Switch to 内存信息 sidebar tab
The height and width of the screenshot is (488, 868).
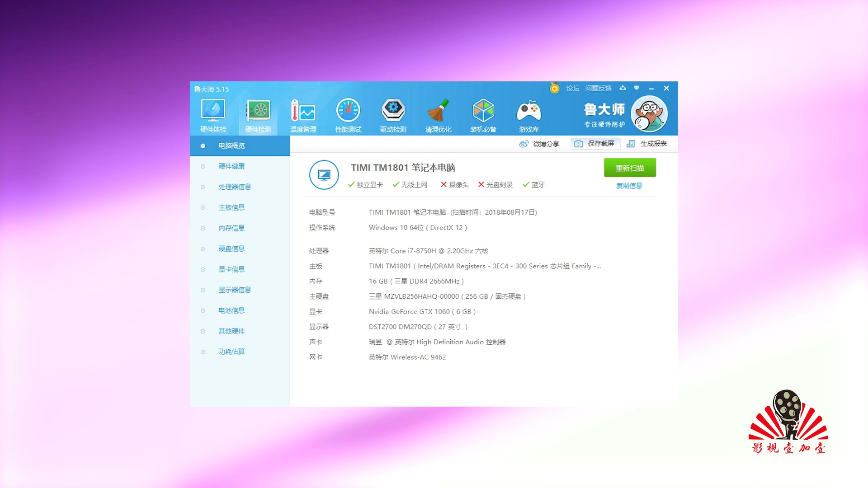point(231,228)
